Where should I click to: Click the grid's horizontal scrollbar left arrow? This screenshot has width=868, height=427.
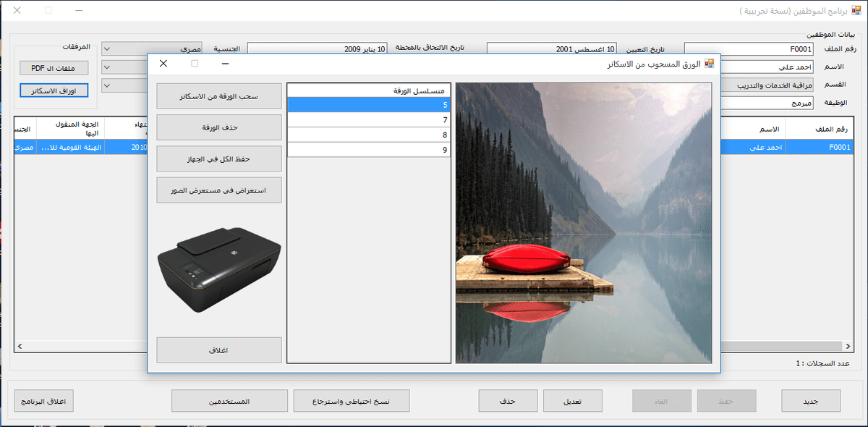[x=19, y=347]
